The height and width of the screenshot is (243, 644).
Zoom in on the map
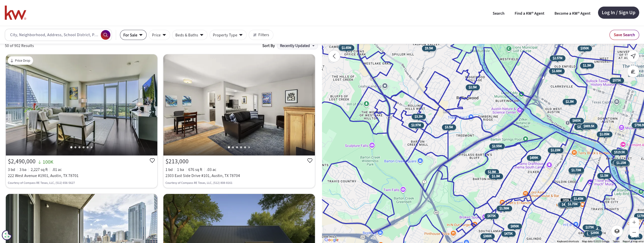[634, 222]
